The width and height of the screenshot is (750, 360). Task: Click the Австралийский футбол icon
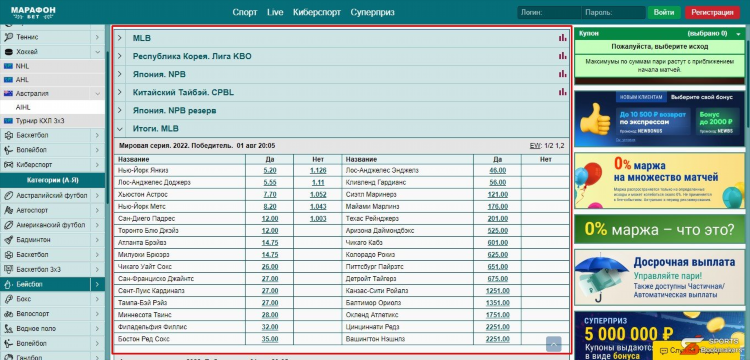[8, 195]
